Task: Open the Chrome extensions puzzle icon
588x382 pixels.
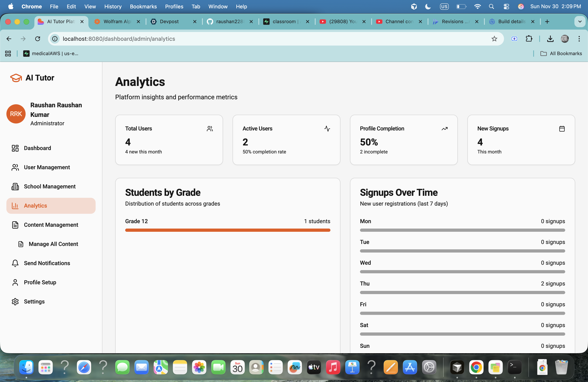Action: (x=529, y=39)
